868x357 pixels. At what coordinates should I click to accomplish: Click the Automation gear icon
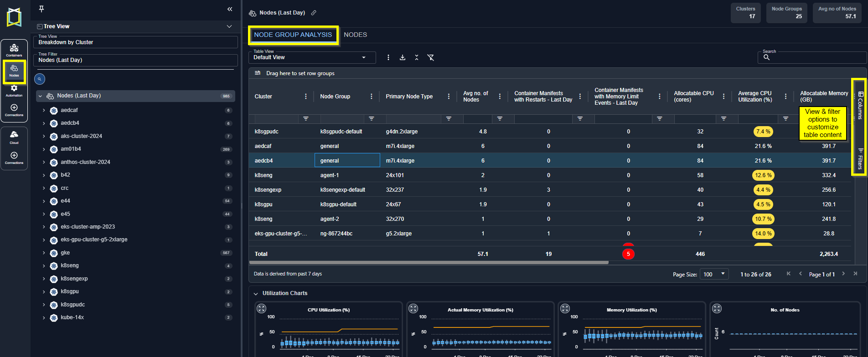point(14,89)
